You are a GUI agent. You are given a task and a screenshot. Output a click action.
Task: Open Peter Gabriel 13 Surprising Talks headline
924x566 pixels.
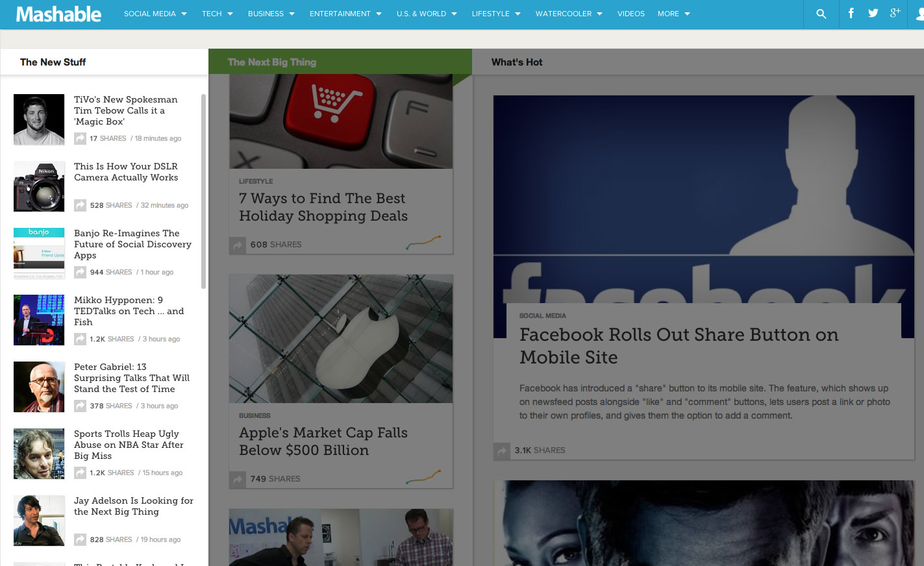point(132,378)
